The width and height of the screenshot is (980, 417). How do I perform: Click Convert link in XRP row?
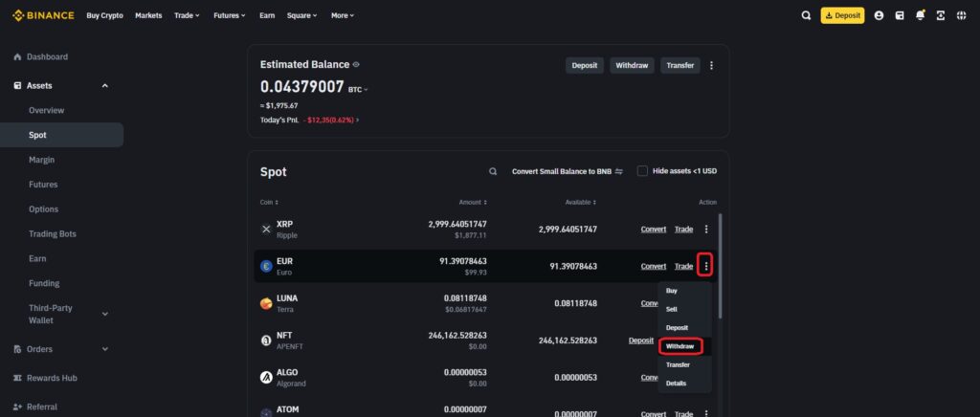653,230
